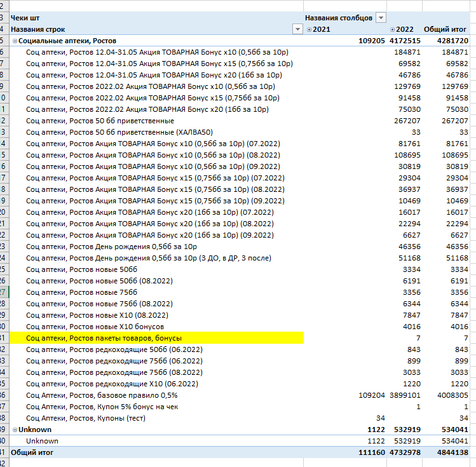Select the 2021 value 109204 cell

point(371,395)
